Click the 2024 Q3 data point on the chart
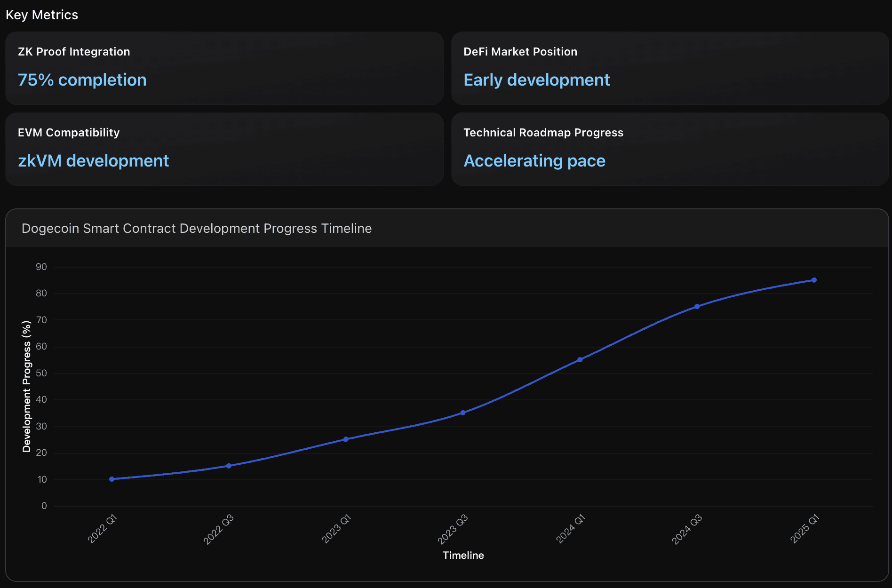The width and height of the screenshot is (892, 588). click(697, 307)
